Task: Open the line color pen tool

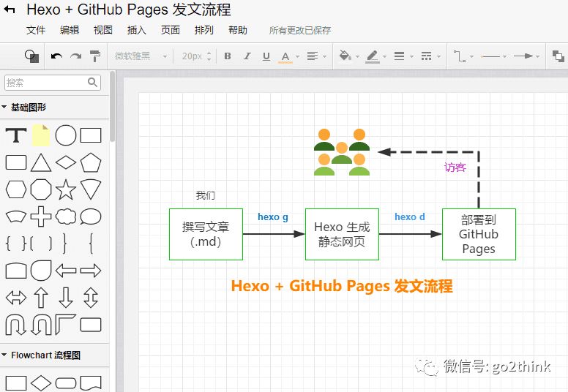Action: pyautogui.click(x=375, y=56)
